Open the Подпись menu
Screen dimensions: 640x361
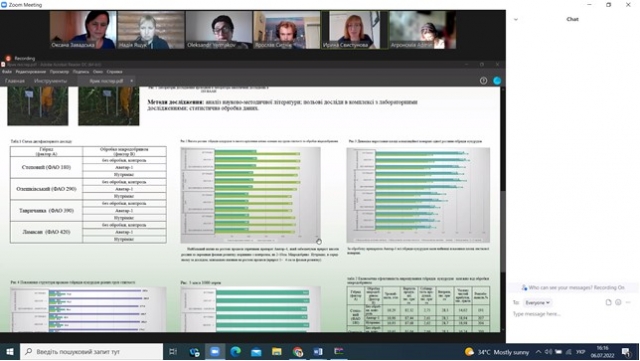coord(81,72)
